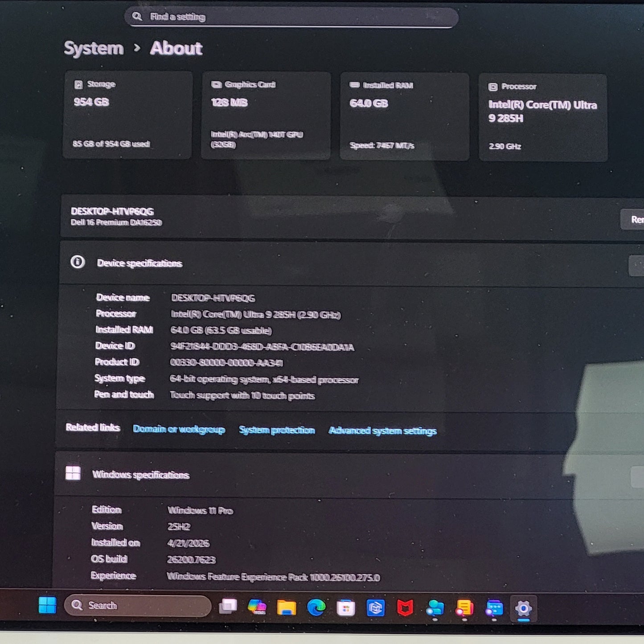Click the System type 64-bit operating system text
This screenshot has width=644, height=644.
(x=264, y=380)
